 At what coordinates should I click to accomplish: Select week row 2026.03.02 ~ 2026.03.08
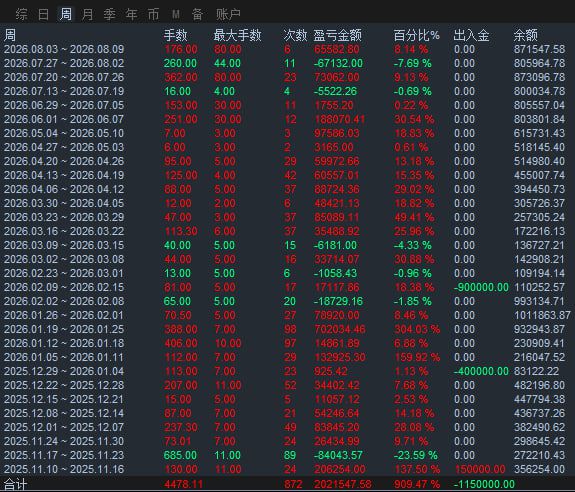coord(288,259)
